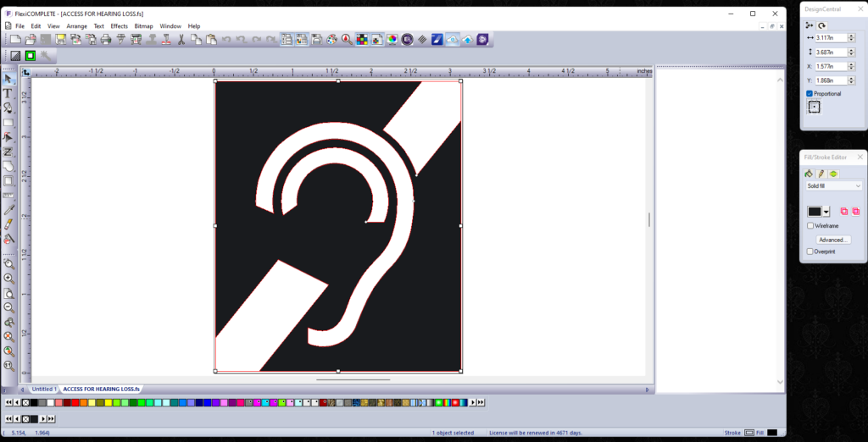Image resolution: width=868 pixels, height=442 pixels.
Task: Choose the Text tool
Action: (x=8, y=93)
